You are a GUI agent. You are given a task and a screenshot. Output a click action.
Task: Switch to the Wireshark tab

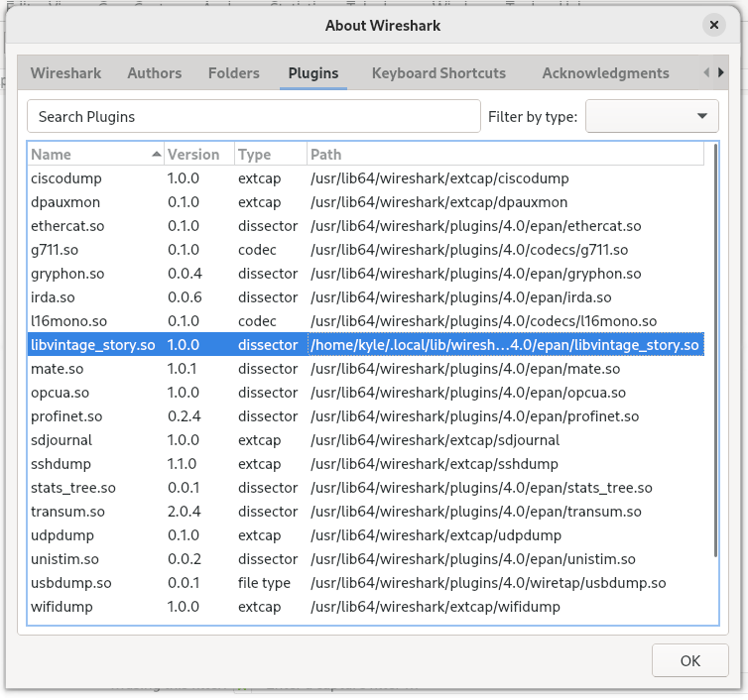click(x=65, y=73)
